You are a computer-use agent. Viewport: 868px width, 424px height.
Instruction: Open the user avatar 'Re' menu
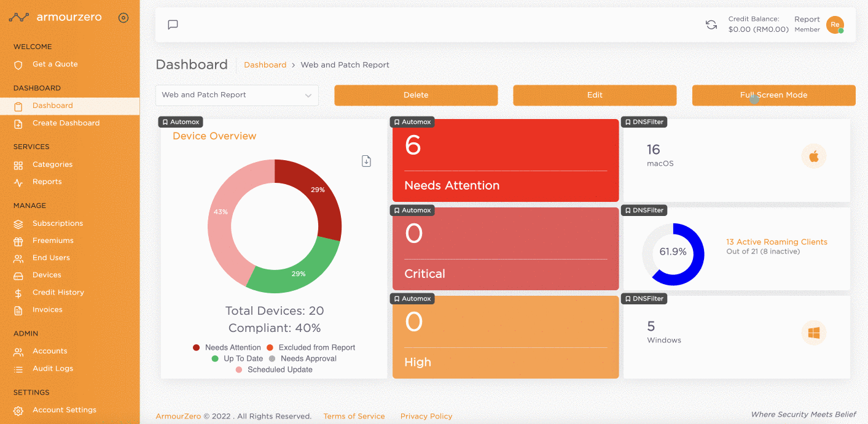(x=835, y=25)
